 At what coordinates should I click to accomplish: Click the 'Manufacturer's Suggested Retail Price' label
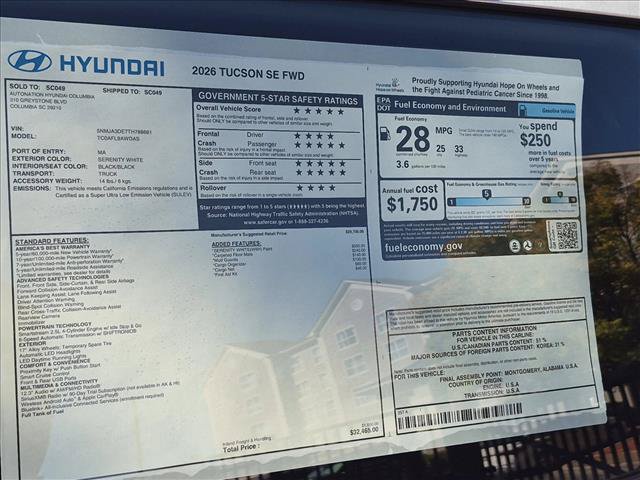(249, 234)
